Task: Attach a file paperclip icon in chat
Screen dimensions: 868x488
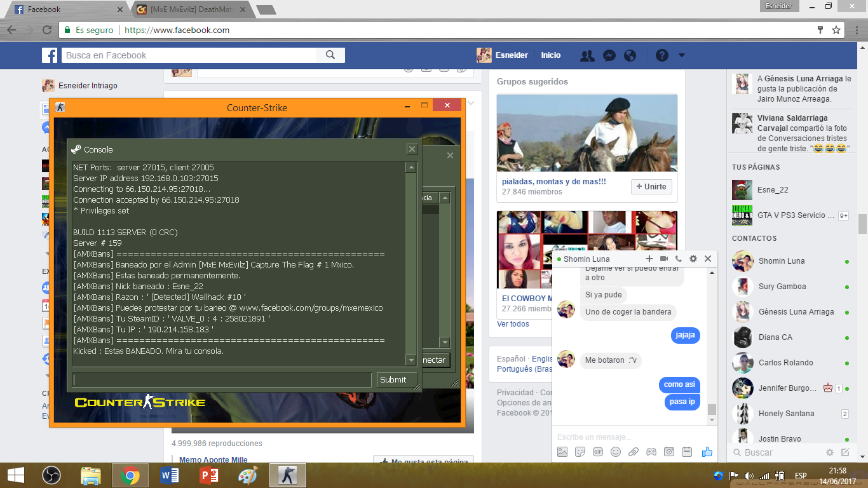Action: 634,452
